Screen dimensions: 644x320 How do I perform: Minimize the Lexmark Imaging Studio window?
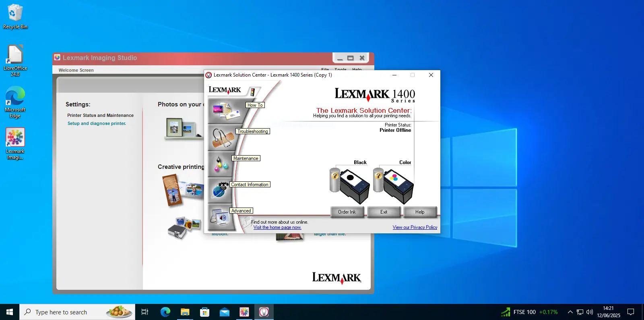340,58
